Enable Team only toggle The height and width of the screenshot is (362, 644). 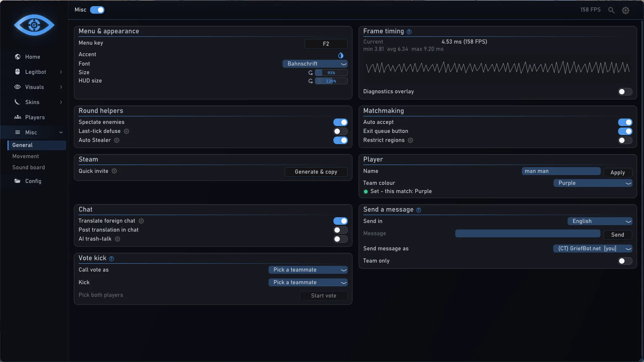tap(625, 261)
